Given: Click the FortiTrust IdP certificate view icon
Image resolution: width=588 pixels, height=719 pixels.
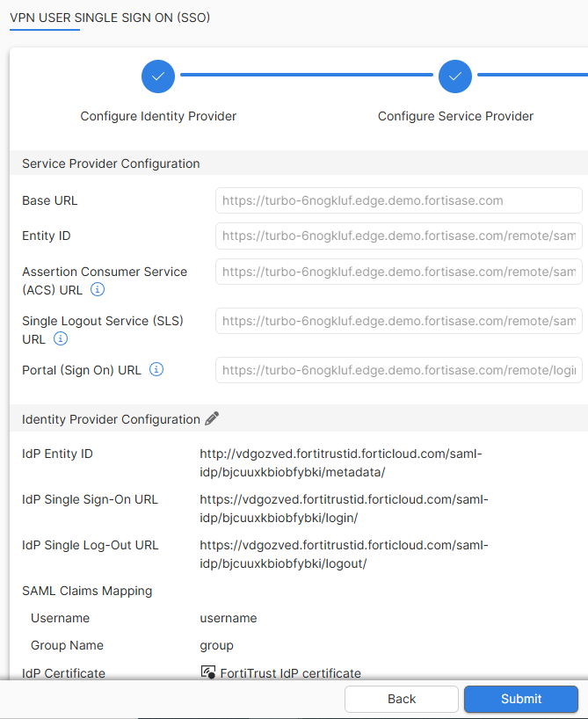Looking at the screenshot, I should (x=207, y=672).
